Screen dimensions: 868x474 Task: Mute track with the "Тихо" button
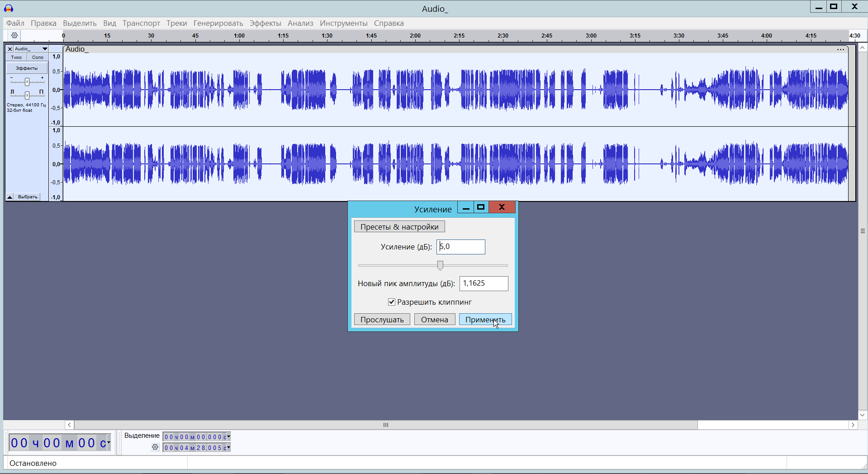click(x=16, y=57)
